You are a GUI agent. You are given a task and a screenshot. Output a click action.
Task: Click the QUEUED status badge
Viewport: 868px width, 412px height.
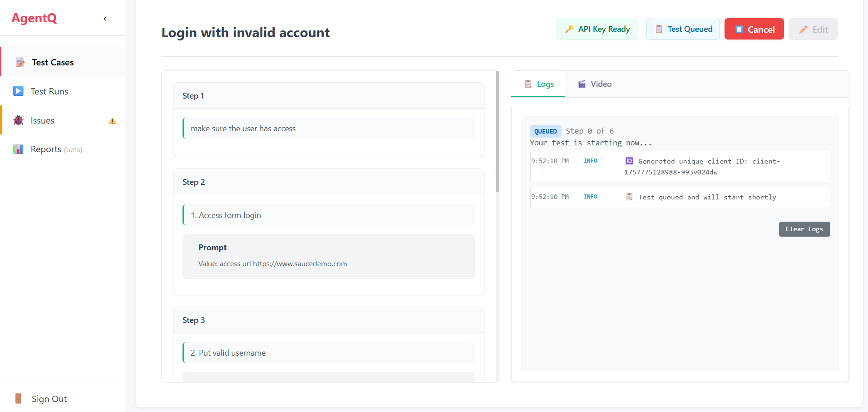point(545,131)
